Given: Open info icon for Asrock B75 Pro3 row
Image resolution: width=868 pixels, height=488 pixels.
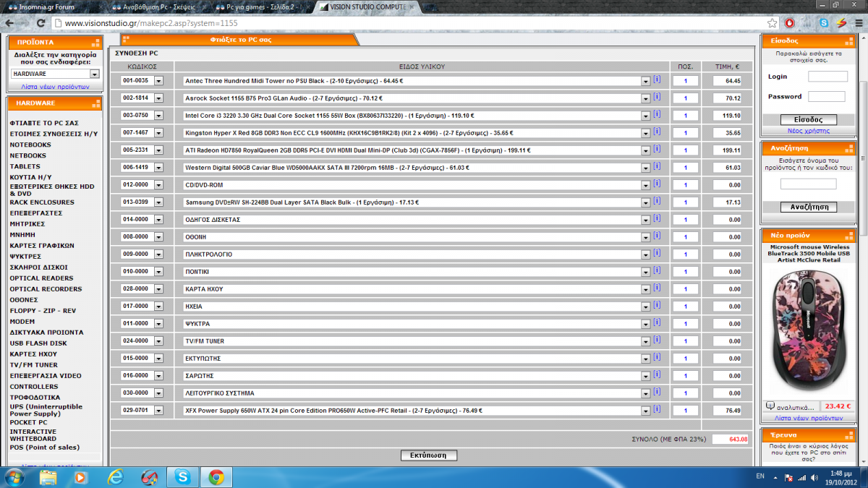Looking at the screenshot, I should click(x=657, y=97).
